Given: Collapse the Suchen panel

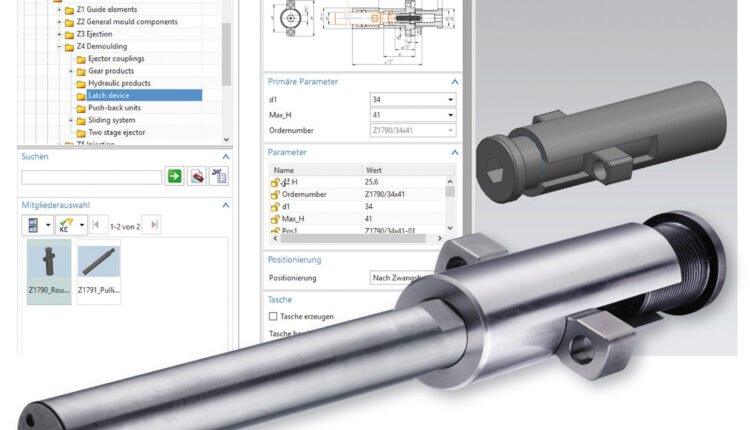Looking at the screenshot, I should 225,157.
